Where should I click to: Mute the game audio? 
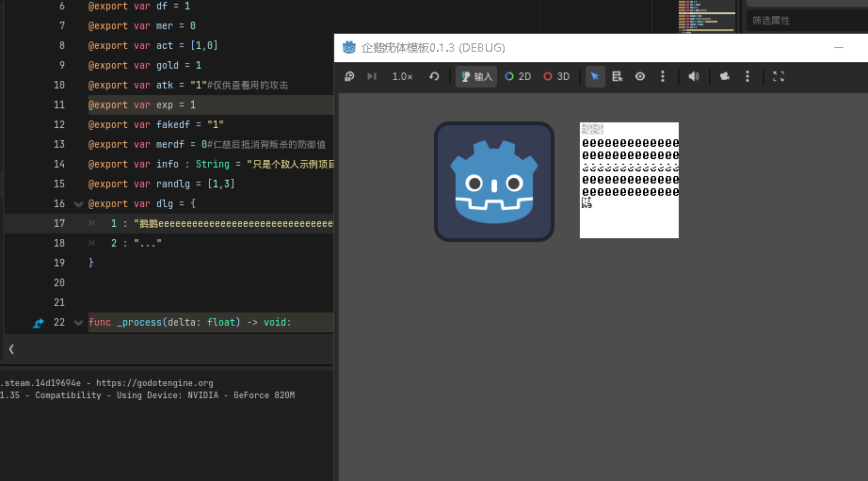pyautogui.click(x=694, y=76)
